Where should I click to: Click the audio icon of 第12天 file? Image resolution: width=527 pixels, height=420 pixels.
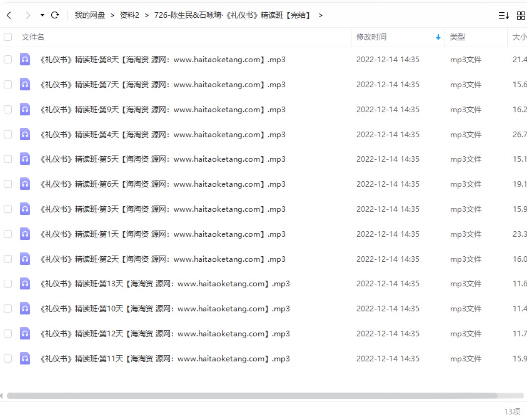(x=25, y=334)
